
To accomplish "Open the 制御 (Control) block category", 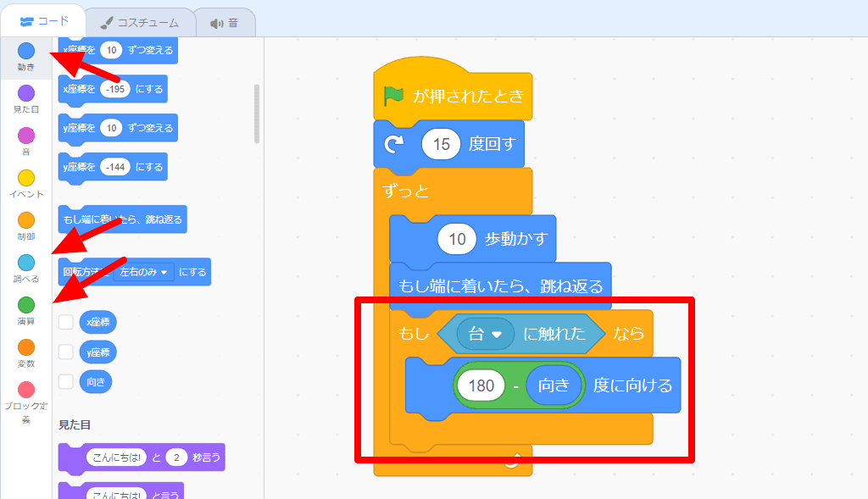I will point(25,218).
